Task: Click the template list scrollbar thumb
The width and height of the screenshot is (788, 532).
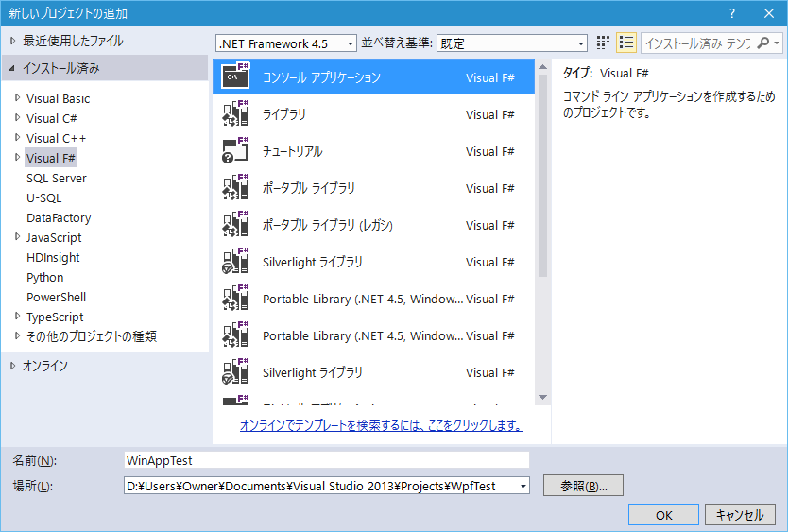Action: tap(542, 176)
